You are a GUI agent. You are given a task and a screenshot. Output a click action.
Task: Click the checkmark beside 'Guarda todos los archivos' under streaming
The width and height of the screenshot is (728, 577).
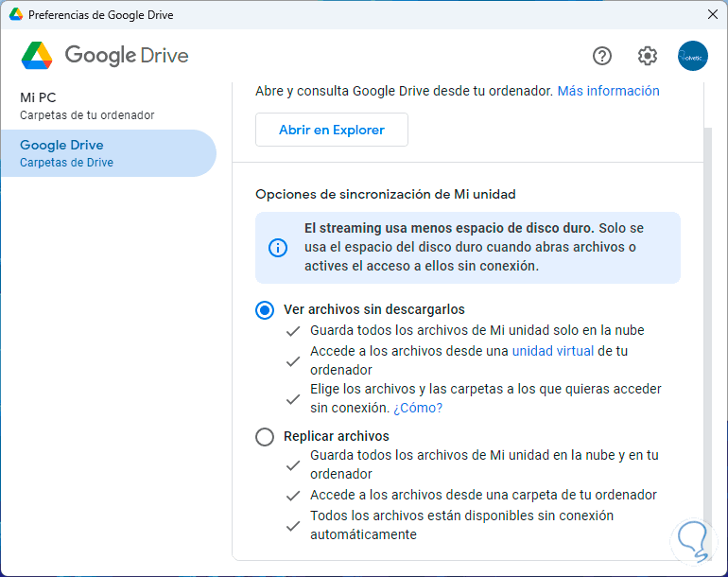tap(294, 331)
